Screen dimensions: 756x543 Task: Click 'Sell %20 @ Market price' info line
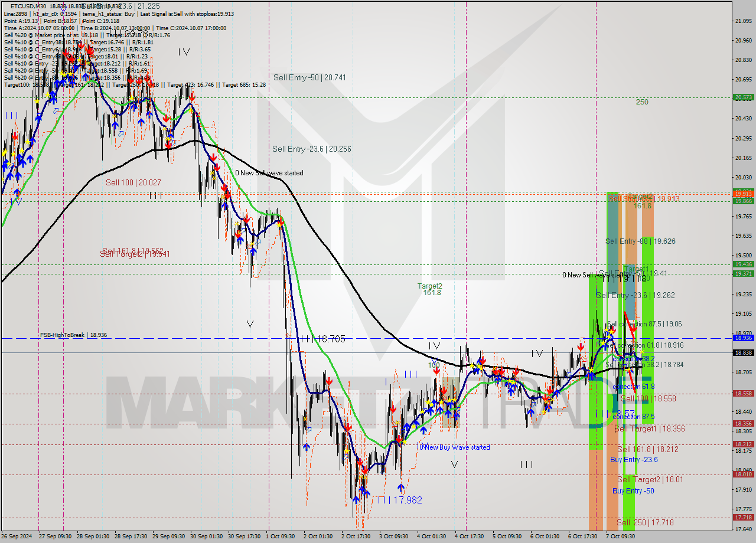pos(87,35)
